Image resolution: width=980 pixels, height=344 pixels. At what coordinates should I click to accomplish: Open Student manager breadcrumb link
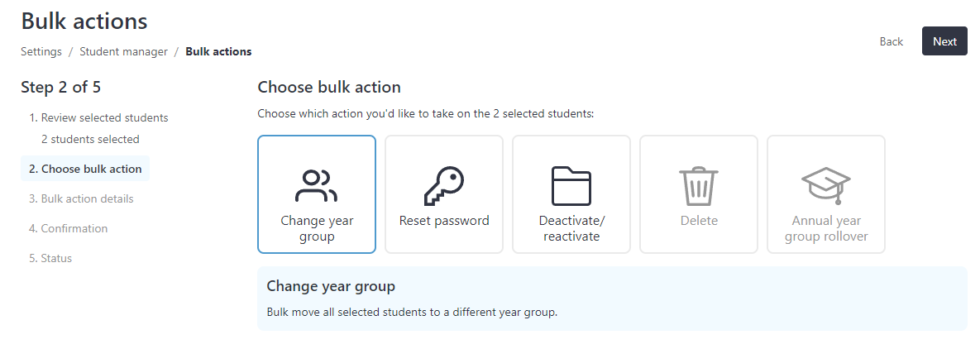point(124,52)
